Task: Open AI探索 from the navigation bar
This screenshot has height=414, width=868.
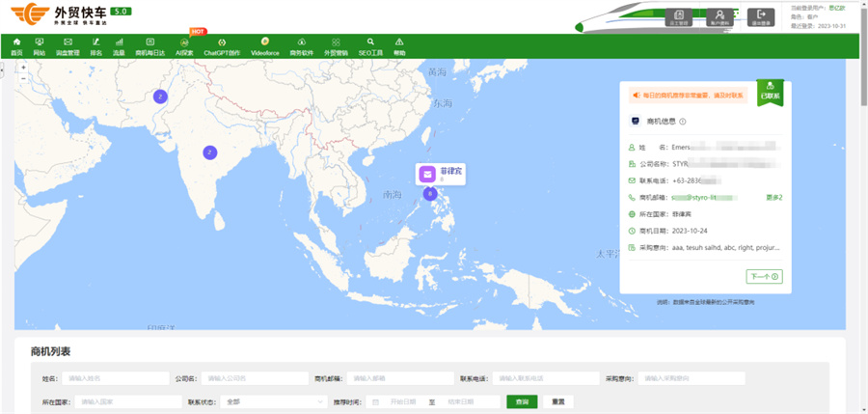Action: (184, 42)
